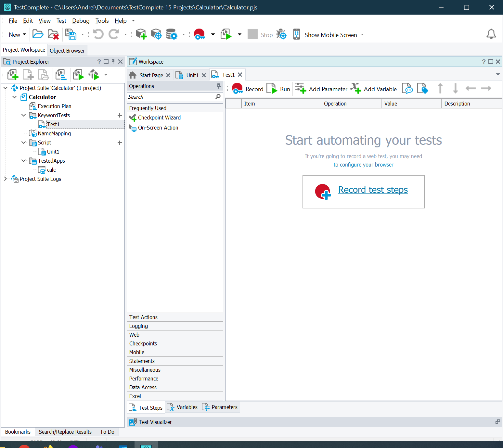Collapse the KeywordTests tree node
This screenshot has width=503, height=448.
pos(23,115)
